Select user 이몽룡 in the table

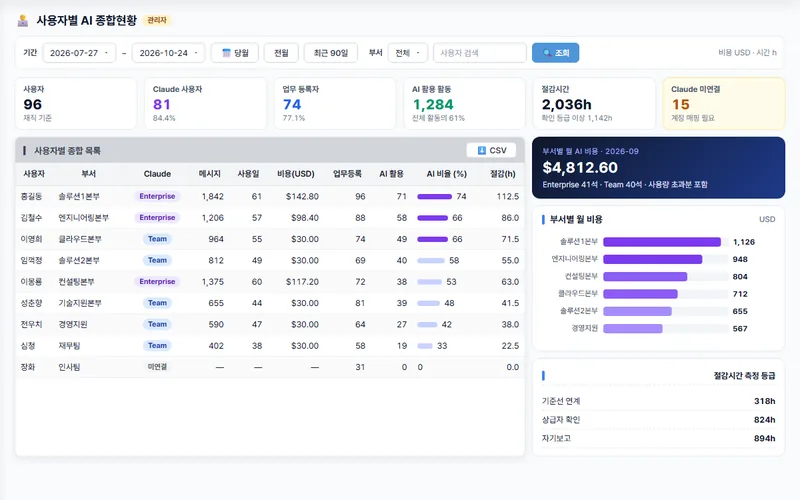coord(31,282)
